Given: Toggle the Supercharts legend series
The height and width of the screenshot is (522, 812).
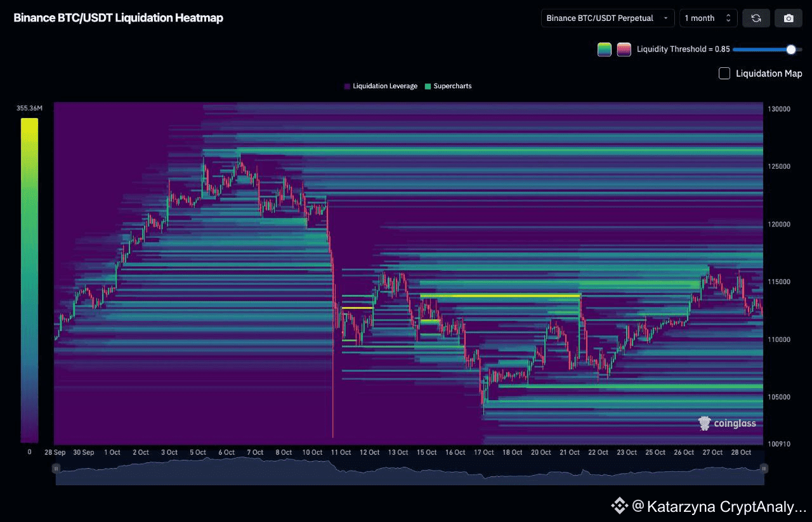Looking at the screenshot, I should [x=448, y=86].
